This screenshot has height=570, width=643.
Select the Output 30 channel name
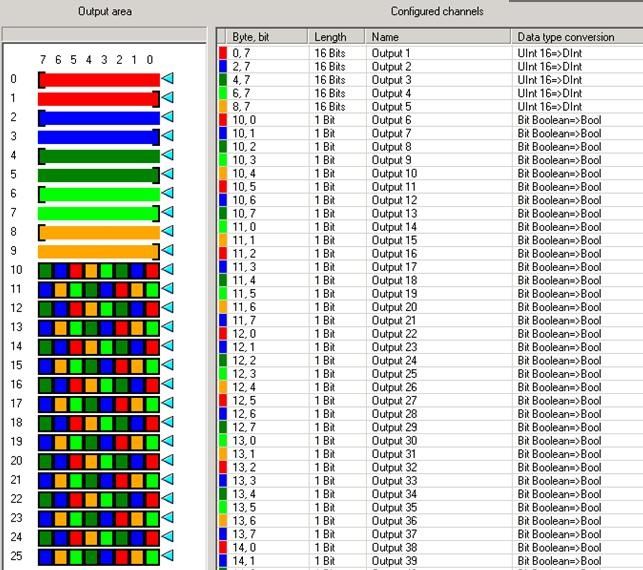[x=394, y=440]
